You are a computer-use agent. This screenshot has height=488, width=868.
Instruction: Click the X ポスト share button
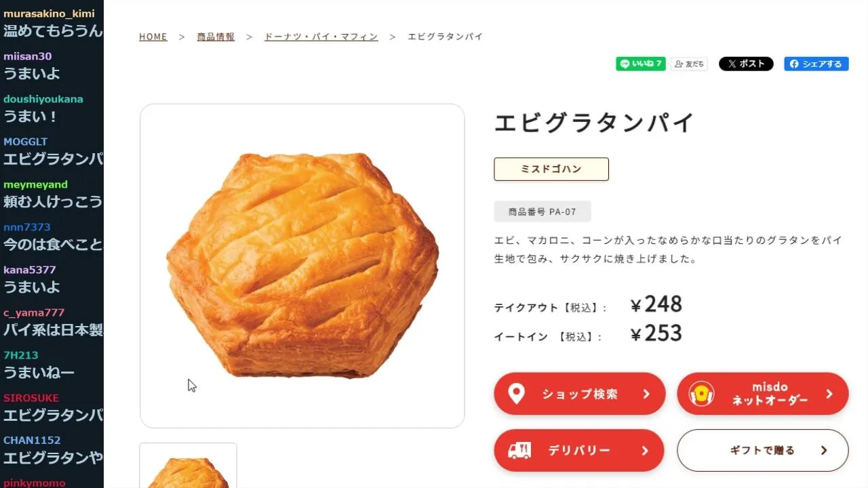click(746, 64)
